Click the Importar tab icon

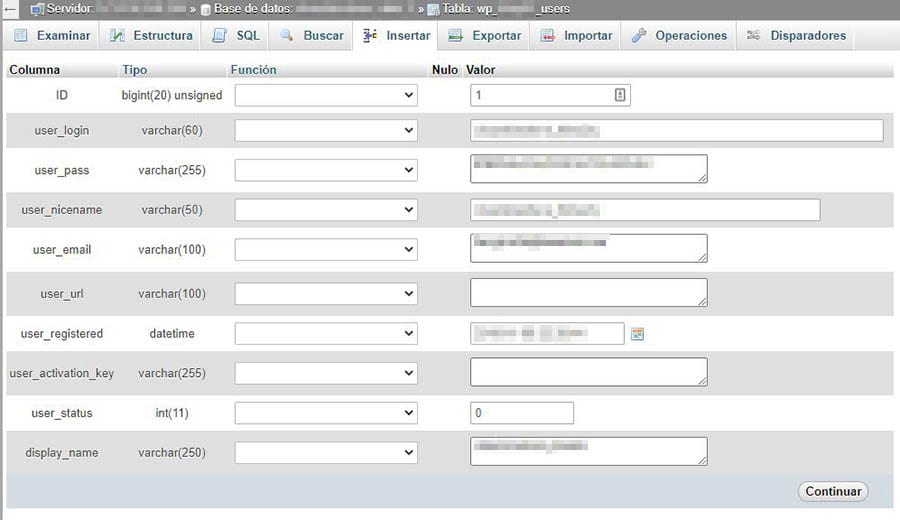tap(547, 36)
